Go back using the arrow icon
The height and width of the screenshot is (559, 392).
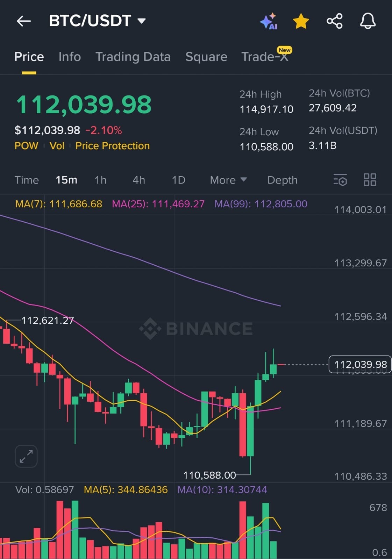24,21
